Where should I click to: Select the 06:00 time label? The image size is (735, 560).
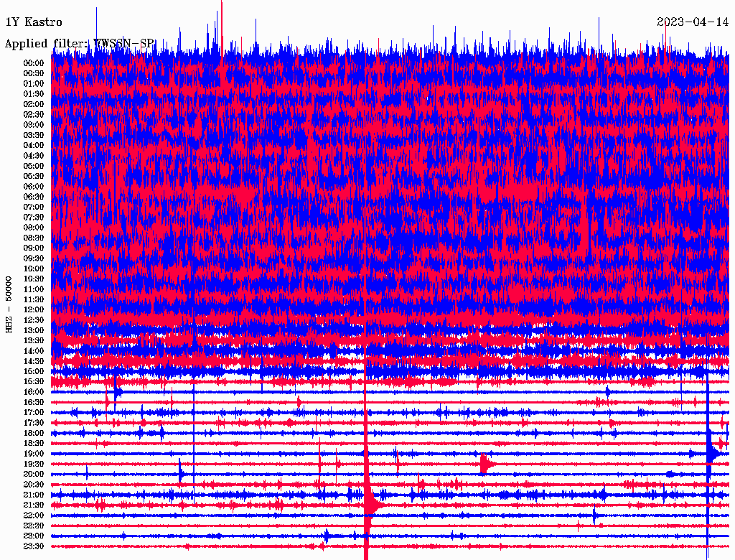pos(34,186)
